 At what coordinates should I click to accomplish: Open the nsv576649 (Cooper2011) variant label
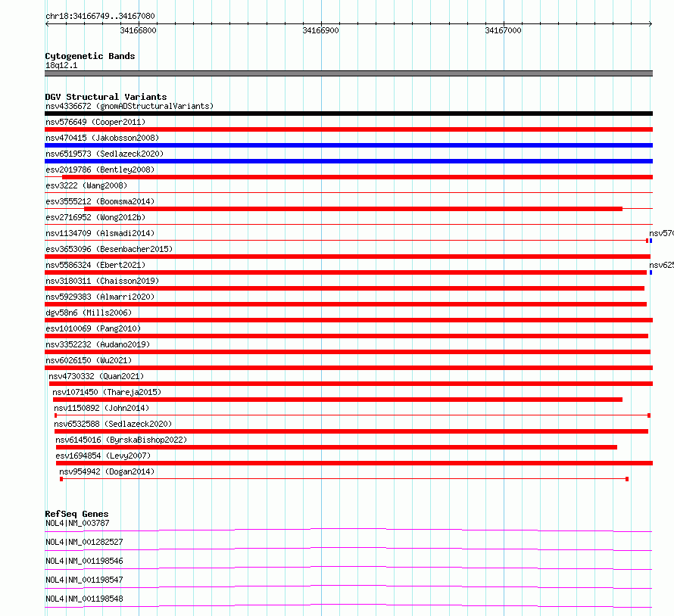pos(95,122)
